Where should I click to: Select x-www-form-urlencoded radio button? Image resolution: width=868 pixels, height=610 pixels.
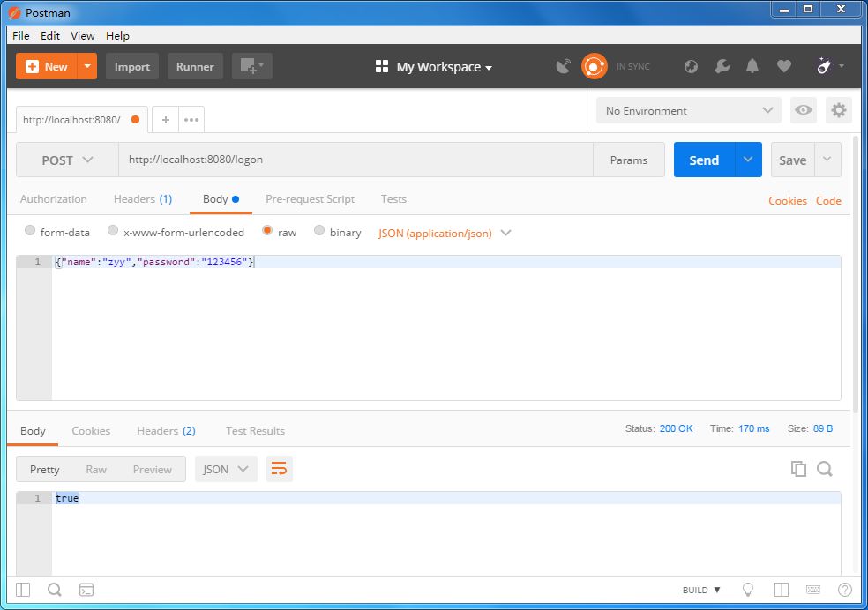click(113, 230)
